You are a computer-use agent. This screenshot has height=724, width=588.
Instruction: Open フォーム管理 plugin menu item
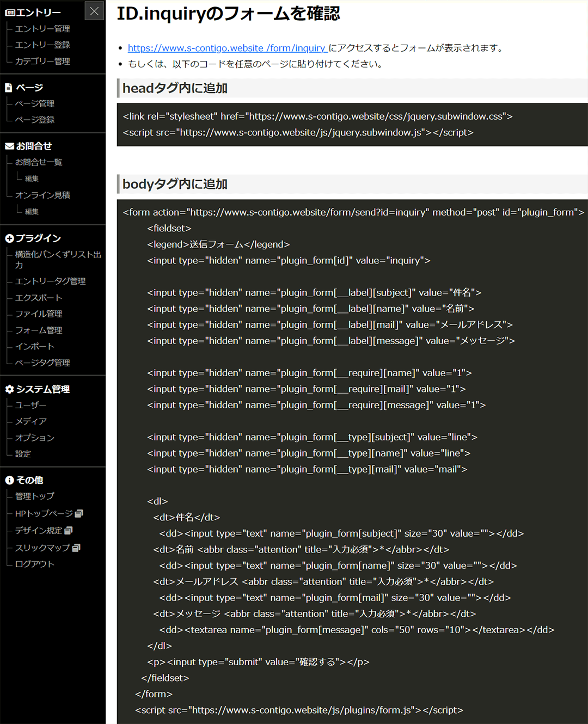click(39, 330)
